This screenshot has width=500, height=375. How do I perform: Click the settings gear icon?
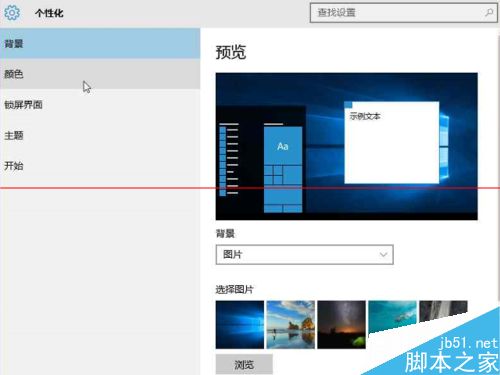12,13
